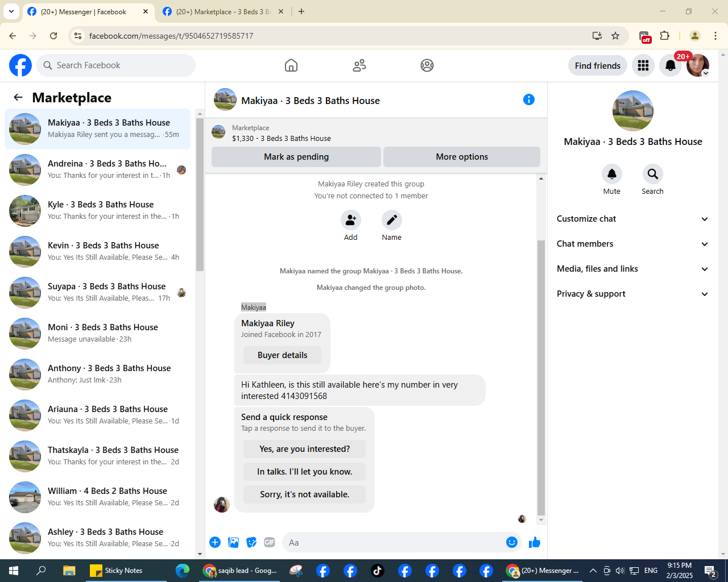Image resolution: width=728 pixels, height=582 pixels.
Task: Click the conversation list scrollbar
Action: [200, 194]
